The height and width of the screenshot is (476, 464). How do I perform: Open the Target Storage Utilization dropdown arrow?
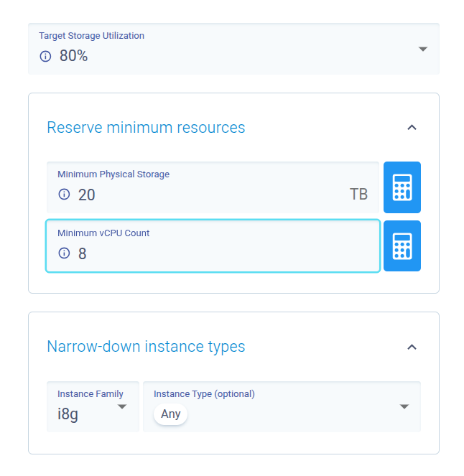click(x=423, y=49)
